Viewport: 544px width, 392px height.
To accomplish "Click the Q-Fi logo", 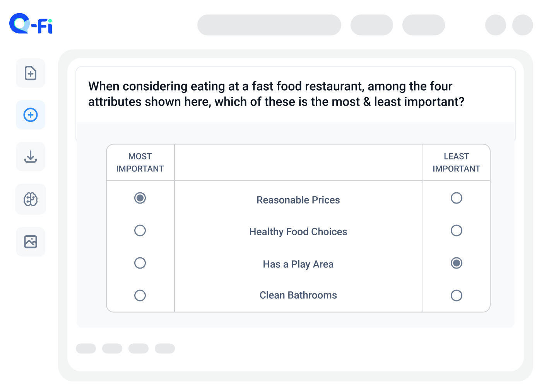I will (x=31, y=24).
